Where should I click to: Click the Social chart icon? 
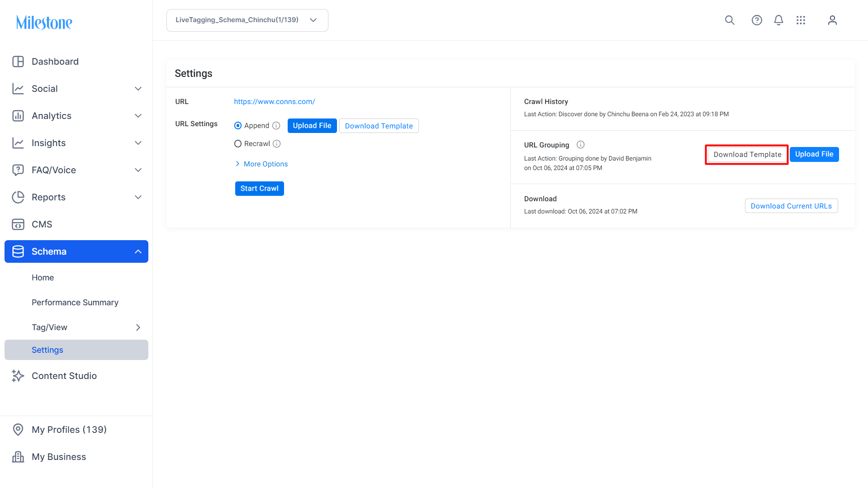coord(18,89)
